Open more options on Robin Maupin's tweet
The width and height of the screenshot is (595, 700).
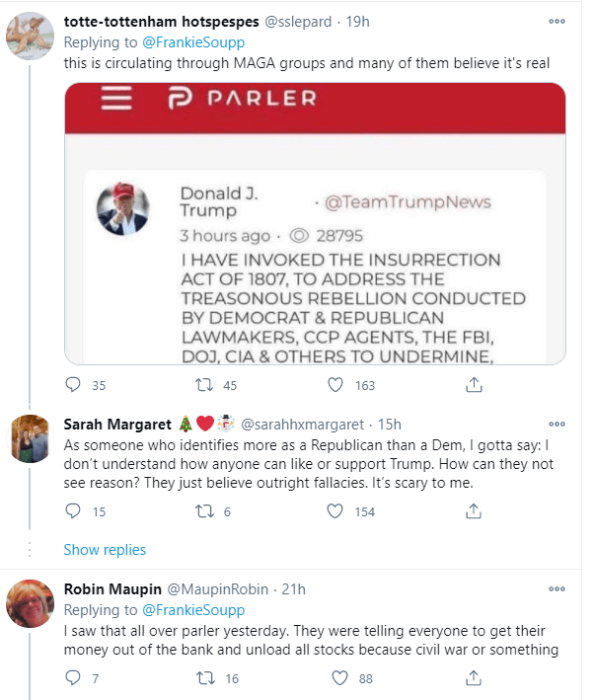(x=558, y=589)
